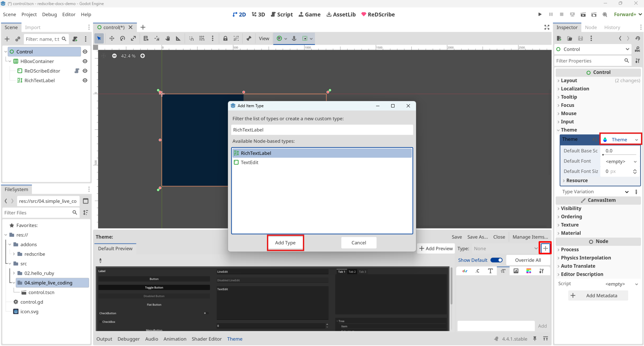Open the theme fonts tab

pos(491,271)
